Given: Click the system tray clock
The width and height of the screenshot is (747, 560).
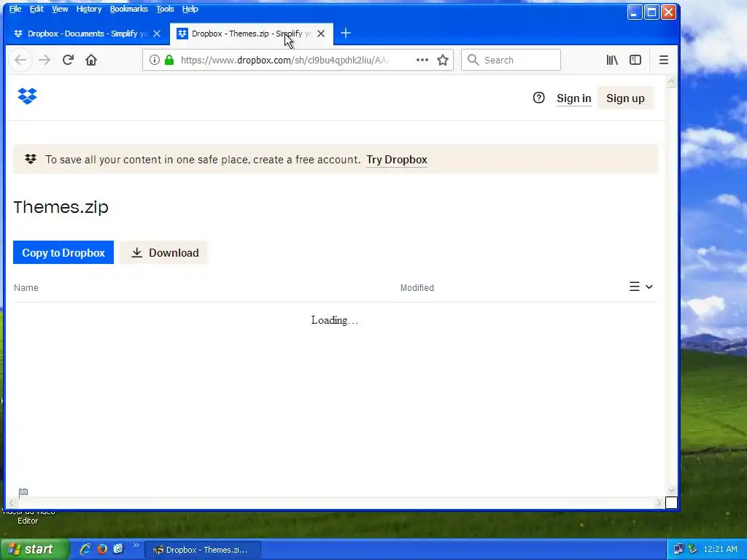Looking at the screenshot, I should coord(720,549).
